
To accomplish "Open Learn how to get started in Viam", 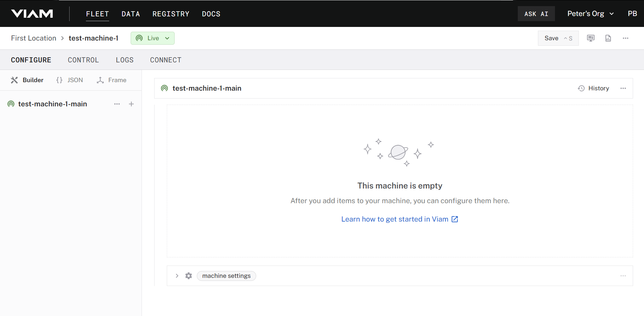I will click(400, 219).
